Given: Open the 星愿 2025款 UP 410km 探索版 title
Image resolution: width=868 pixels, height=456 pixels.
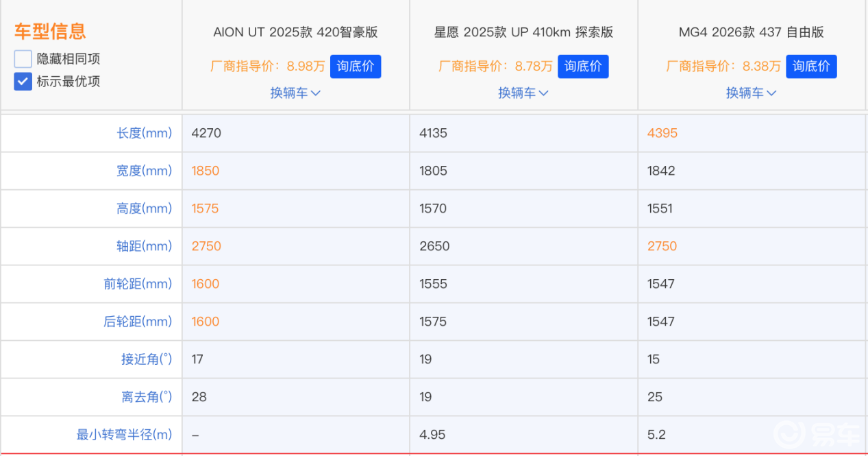Looking at the screenshot, I should coord(523,32).
